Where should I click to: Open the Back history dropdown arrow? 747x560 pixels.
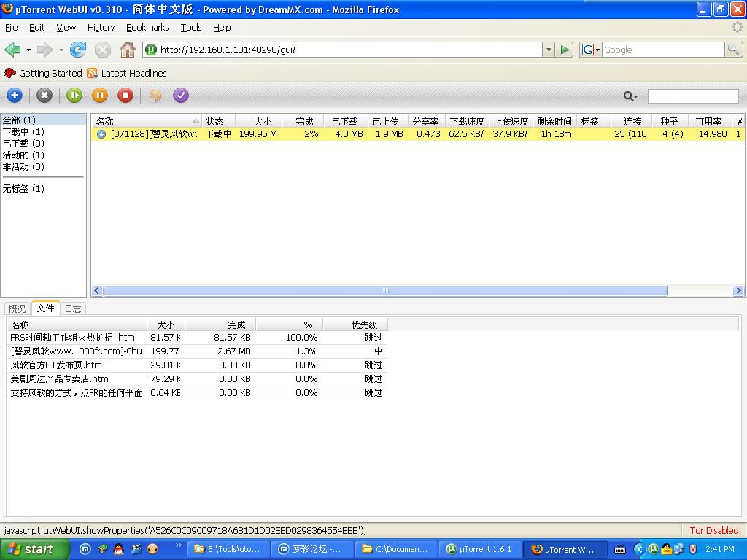tap(28, 50)
